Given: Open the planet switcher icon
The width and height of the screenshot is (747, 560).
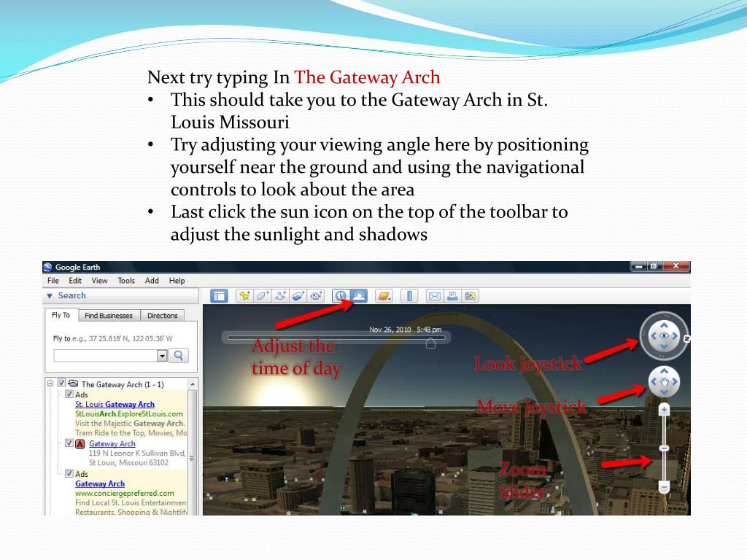Looking at the screenshot, I should point(384,296).
